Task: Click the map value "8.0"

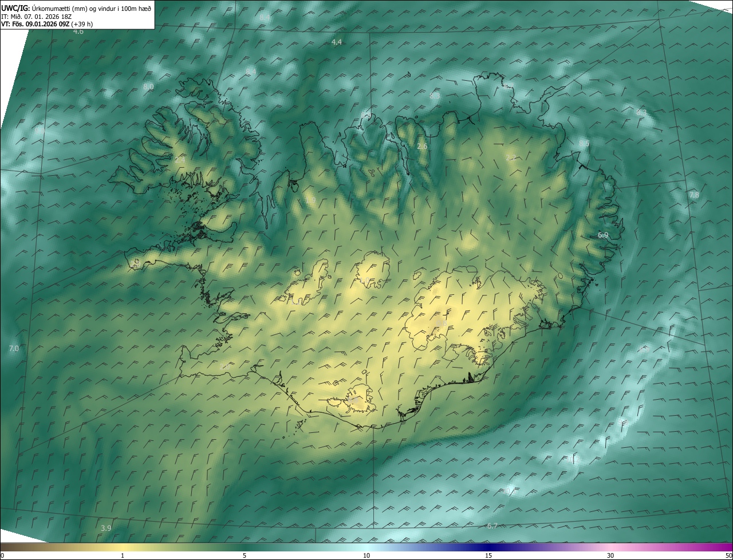Action: [x=148, y=86]
